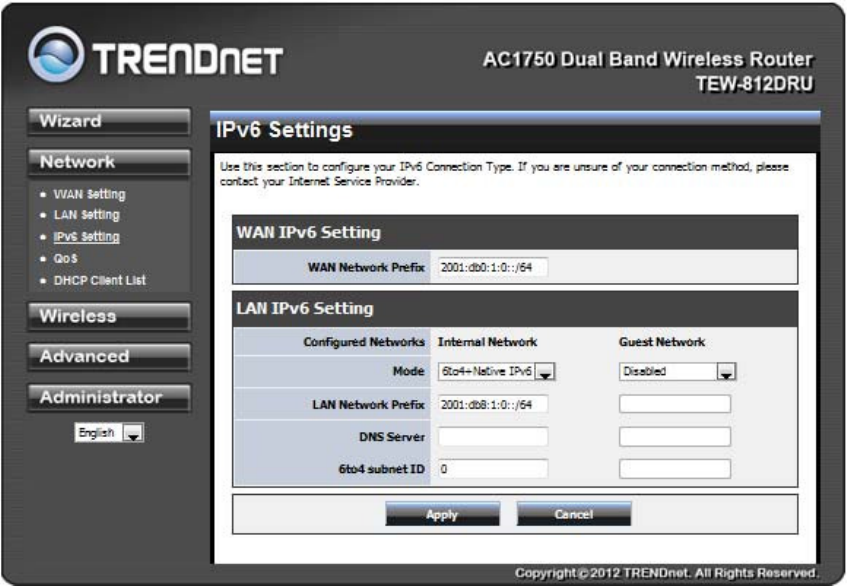Click Guest Network LAN Network Prefix field
Viewport: 847px width, 586px height.
coord(675,404)
